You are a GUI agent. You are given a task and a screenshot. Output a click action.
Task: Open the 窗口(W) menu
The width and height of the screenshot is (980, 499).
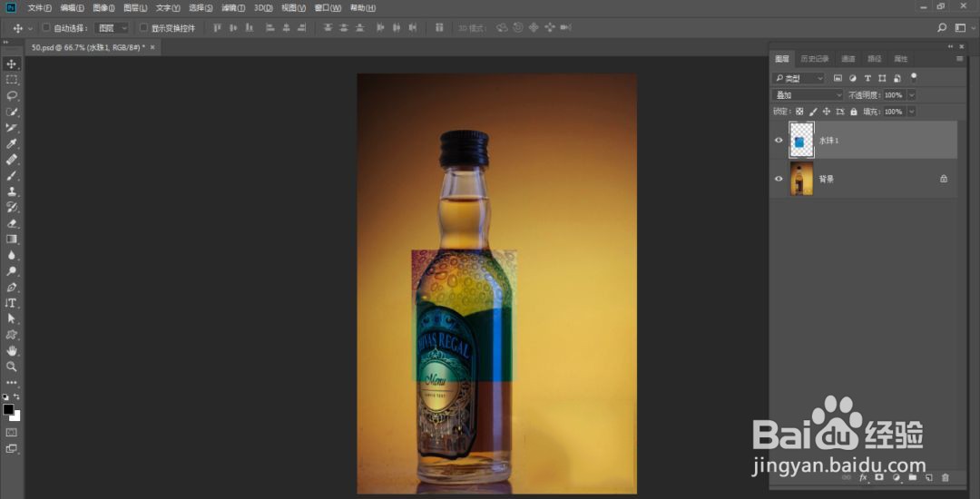(x=328, y=8)
